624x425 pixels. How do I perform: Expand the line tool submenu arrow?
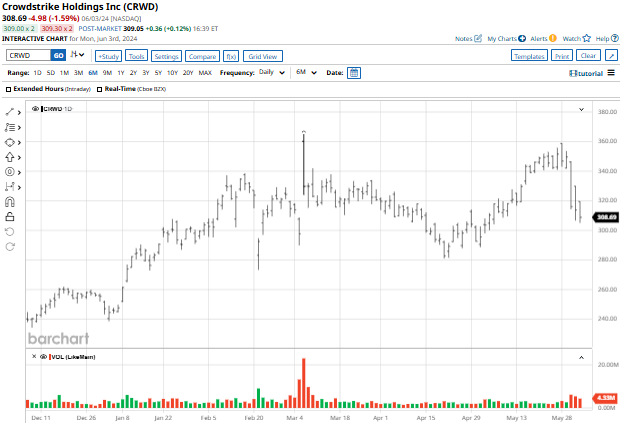19,113
